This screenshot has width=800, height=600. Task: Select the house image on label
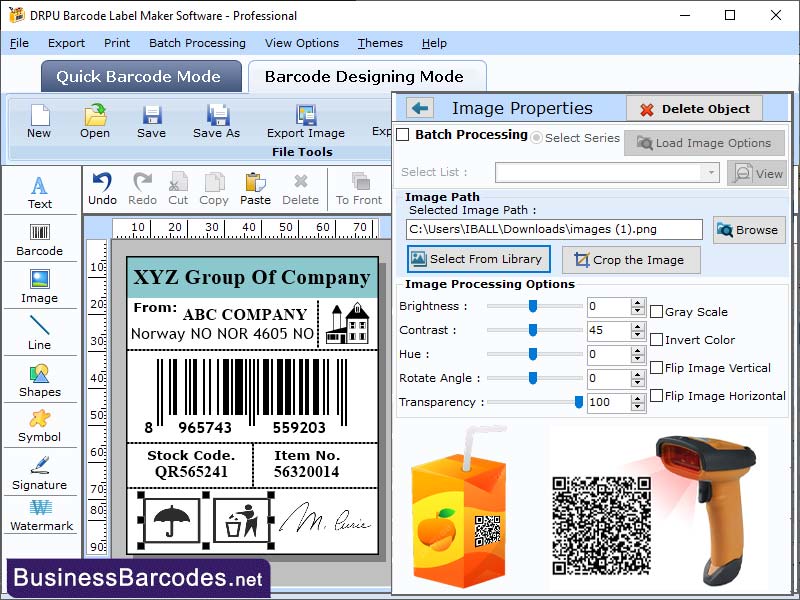(347, 323)
